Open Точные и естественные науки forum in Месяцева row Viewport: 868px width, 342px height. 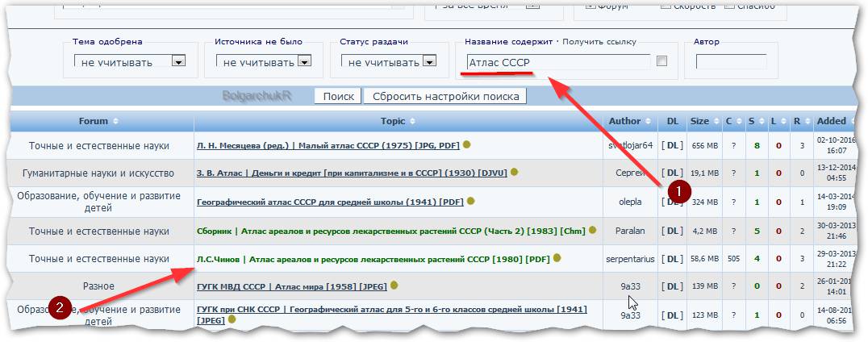tap(98, 145)
